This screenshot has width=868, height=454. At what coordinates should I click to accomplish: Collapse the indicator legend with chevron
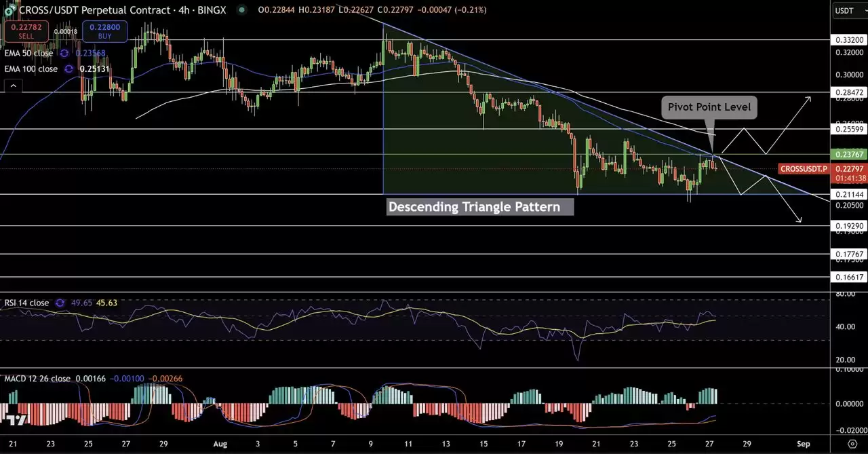click(12, 86)
